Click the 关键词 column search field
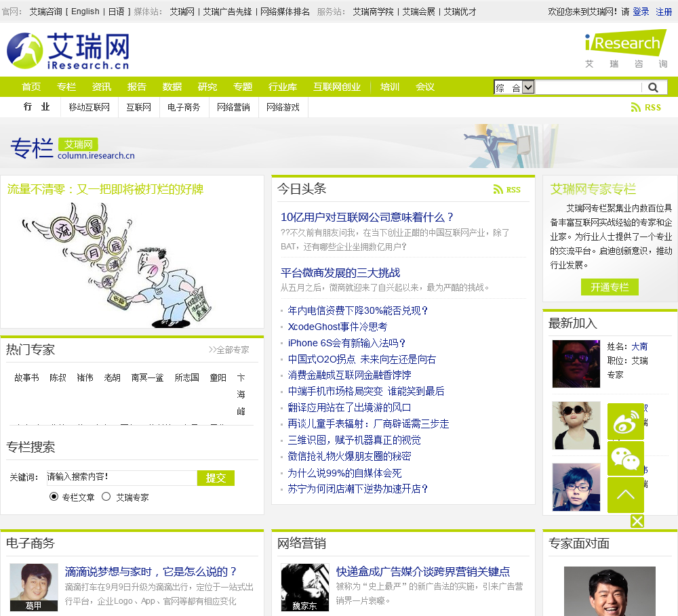Image resolution: width=678 pixels, height=616 pixels. point(121,477)
